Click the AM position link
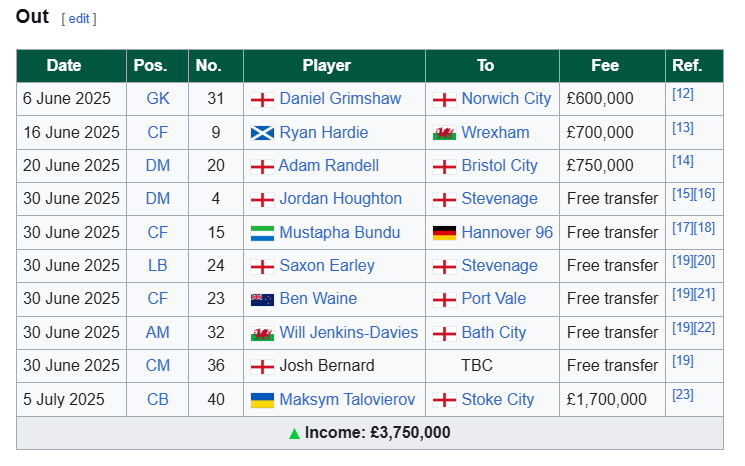 click(157, 332)
